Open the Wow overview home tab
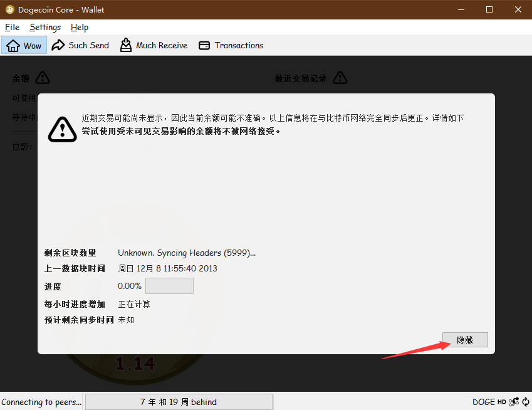Viewport: 532px width, 410px height. click(x=24, y=45)
